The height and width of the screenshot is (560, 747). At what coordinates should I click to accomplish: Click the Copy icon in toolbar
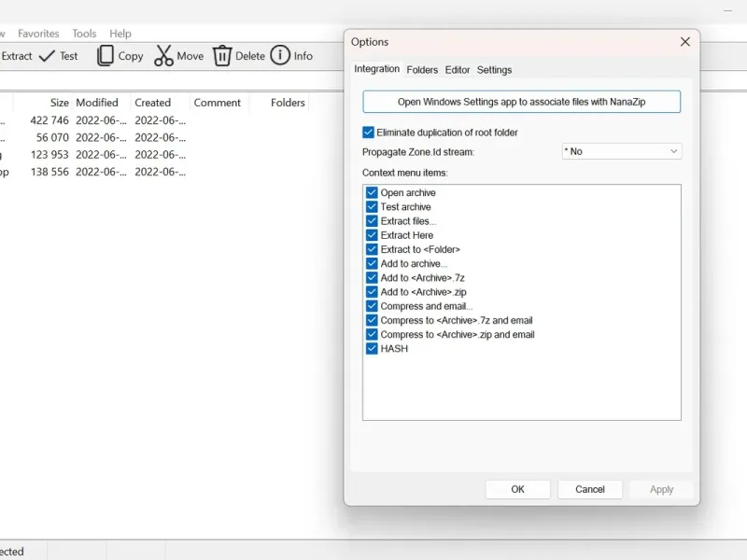coord(106,56)
